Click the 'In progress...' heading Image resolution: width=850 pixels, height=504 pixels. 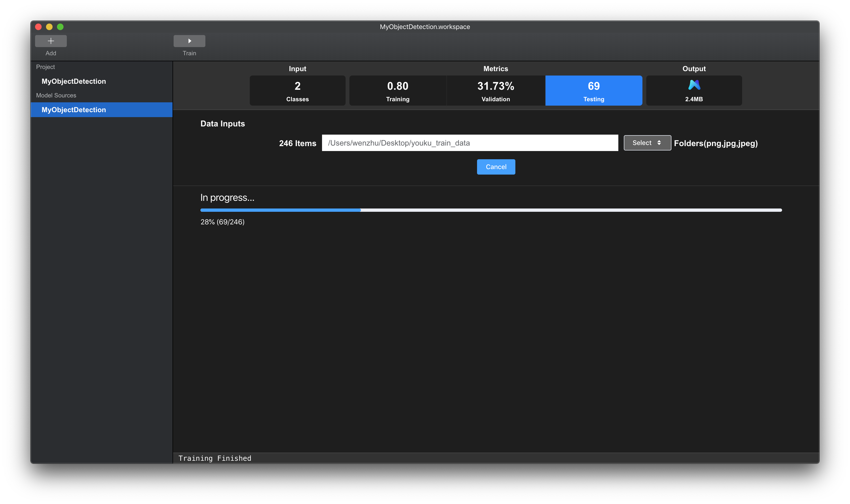(227, 198)
